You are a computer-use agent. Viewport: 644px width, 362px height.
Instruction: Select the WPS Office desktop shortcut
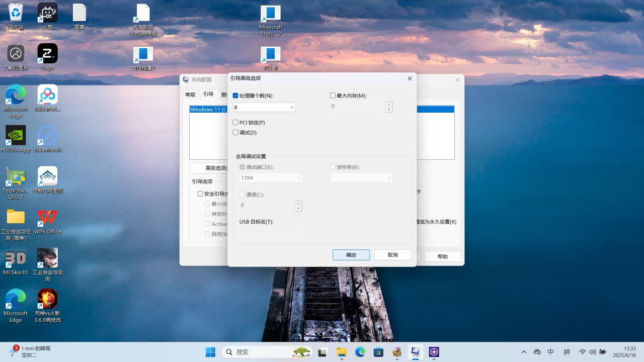coord(47,221)
